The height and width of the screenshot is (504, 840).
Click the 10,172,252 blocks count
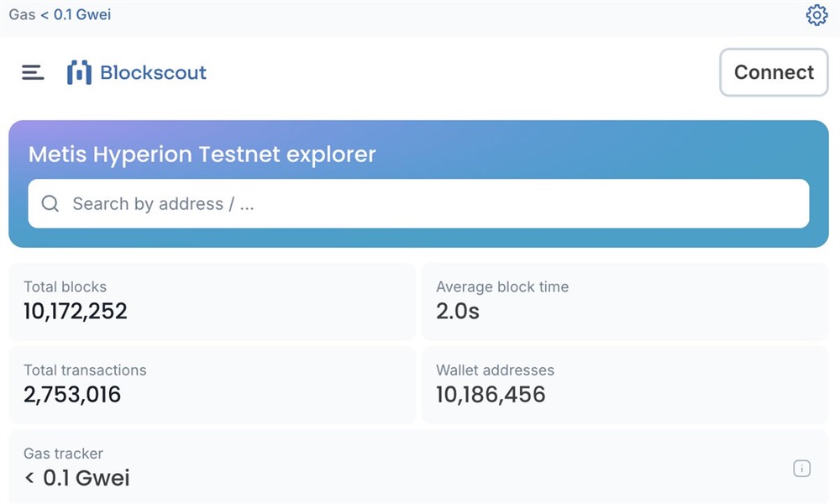click(x=76, y=312)
